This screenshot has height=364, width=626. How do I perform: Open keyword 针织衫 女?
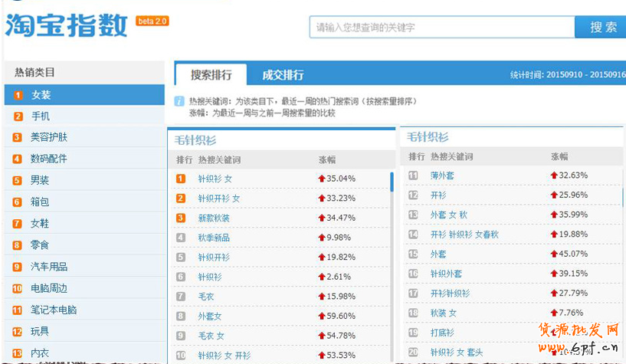[215, 179]
